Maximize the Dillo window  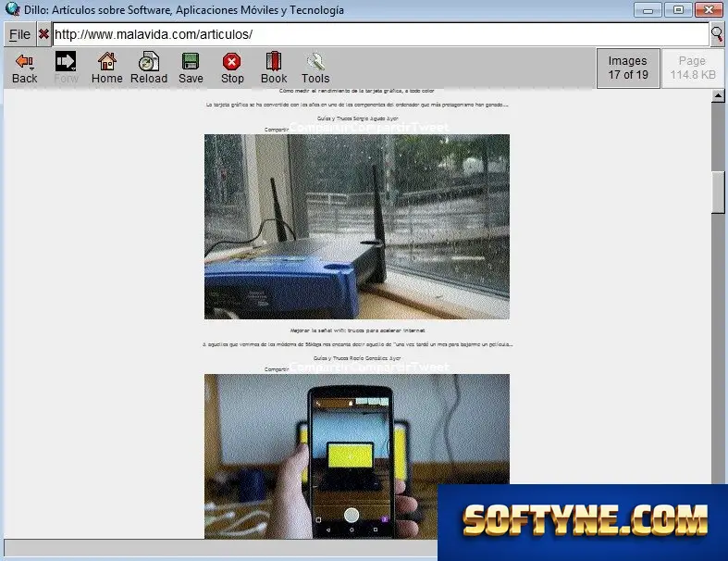[678, 9]
